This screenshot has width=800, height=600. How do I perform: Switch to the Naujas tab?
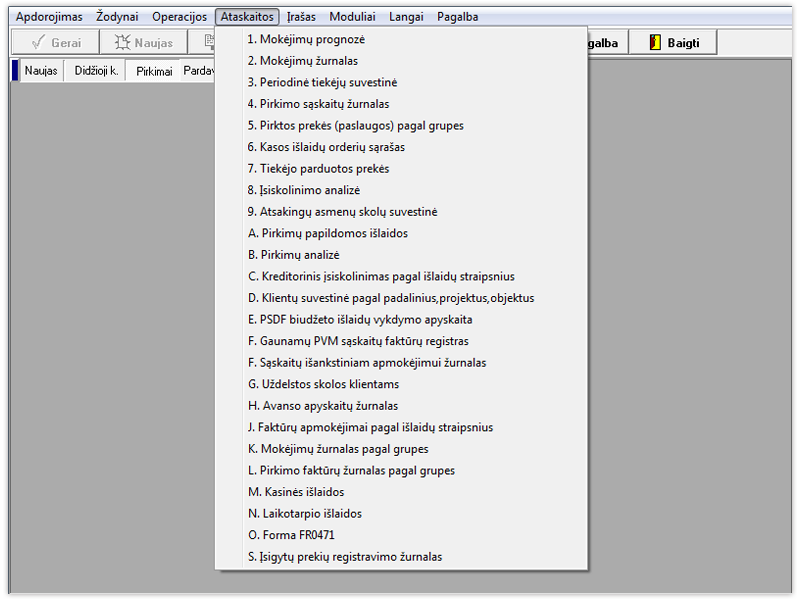point(41,70)
